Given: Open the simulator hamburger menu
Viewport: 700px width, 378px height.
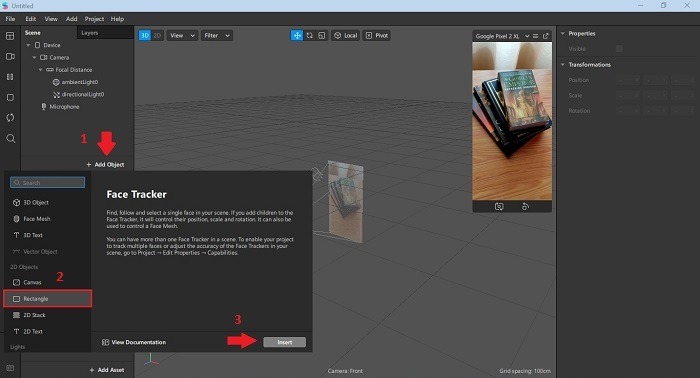Looking at the screenshot, I should 536,36.
